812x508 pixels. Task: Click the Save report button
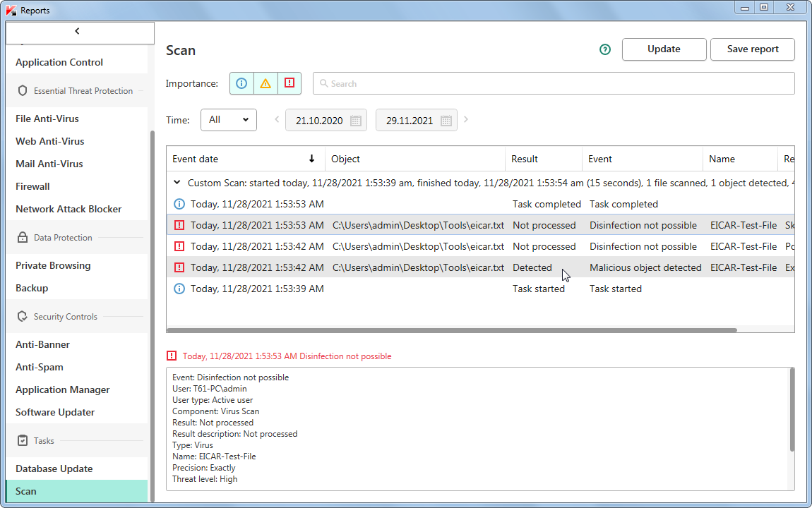point(752,49)
